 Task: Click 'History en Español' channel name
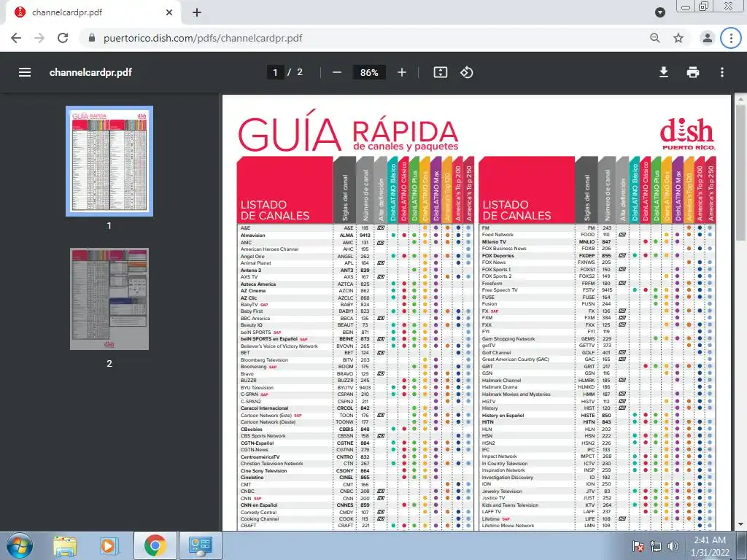click(503, 415)
